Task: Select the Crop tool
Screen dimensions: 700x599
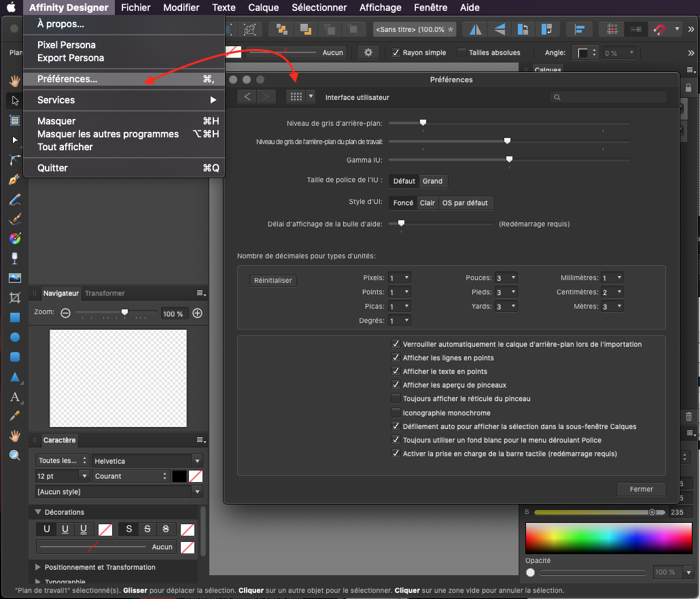Action: point(15,298)
